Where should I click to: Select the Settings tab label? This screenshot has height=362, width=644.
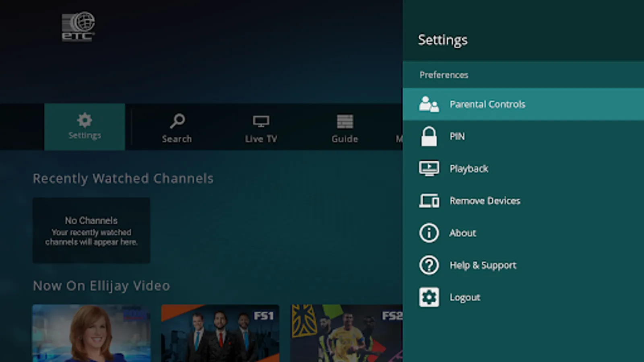point(85,136)
